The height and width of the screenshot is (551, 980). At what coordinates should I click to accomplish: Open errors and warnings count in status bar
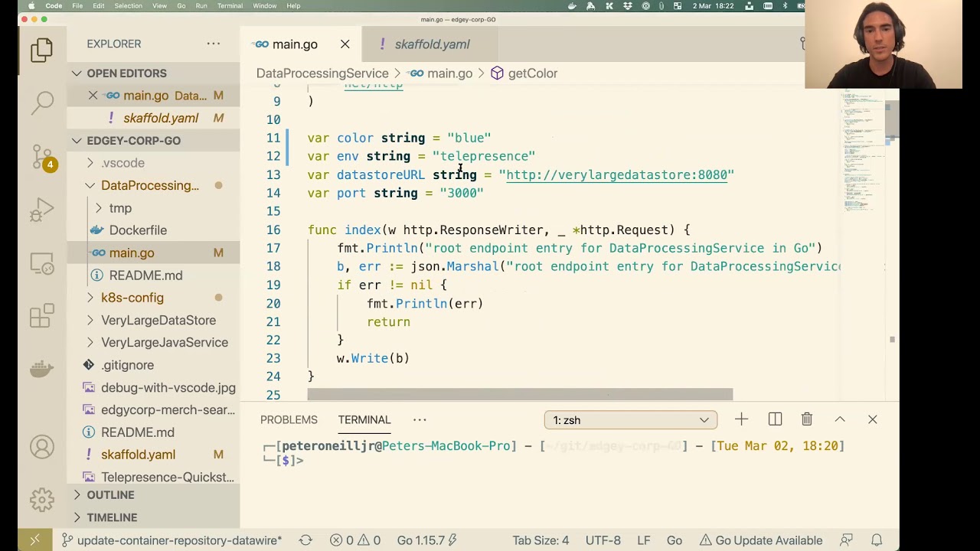click(355, 540)
